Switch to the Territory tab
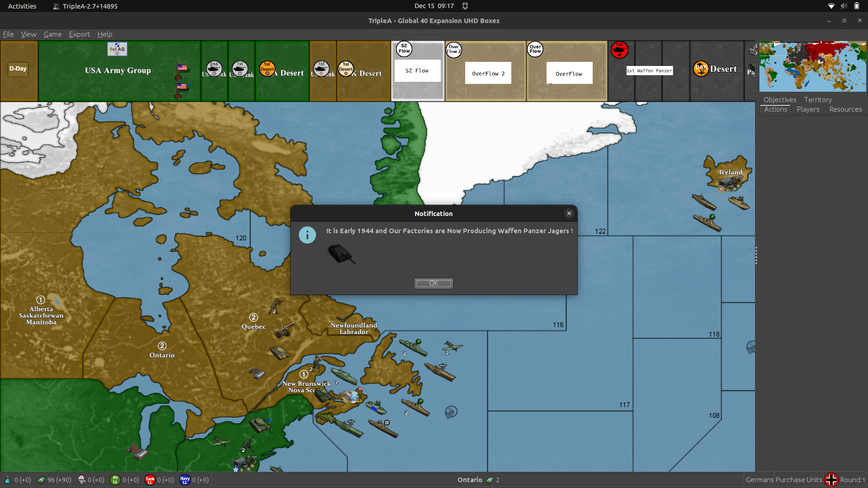The image size is (868, 488). 818,100
